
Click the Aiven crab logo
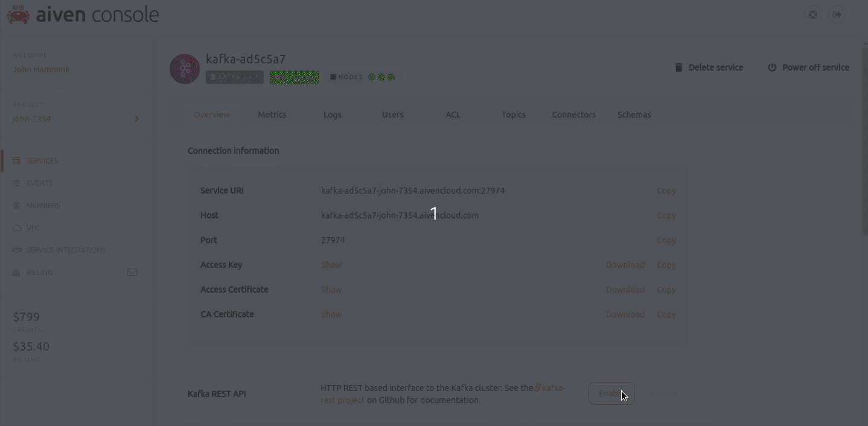(x=17, y=14)
